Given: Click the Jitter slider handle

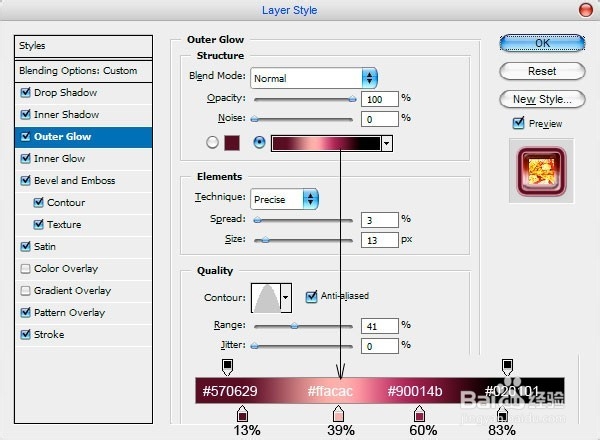Looking at the screenshot, I should coord(254,346).
